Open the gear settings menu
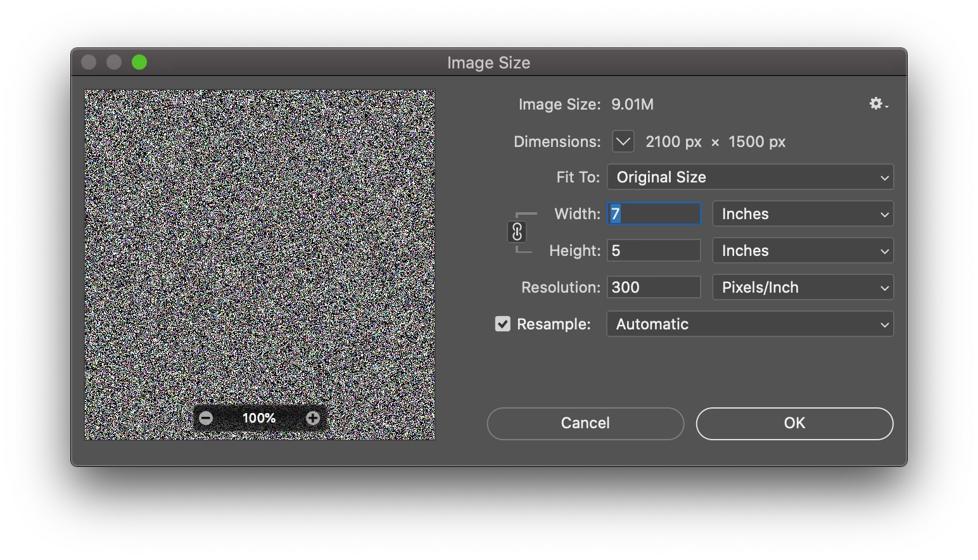This screenshot has width=978, height=560. [x=879, y=104]
